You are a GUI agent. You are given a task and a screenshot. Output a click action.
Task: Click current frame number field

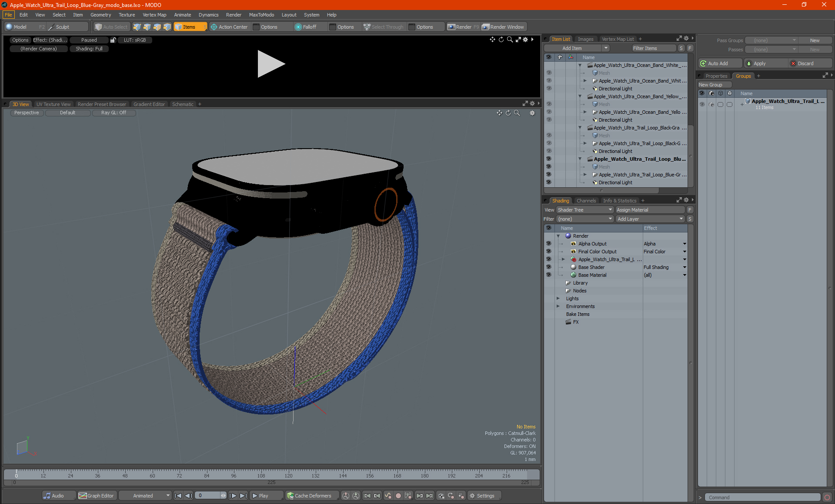click(208, 496)
